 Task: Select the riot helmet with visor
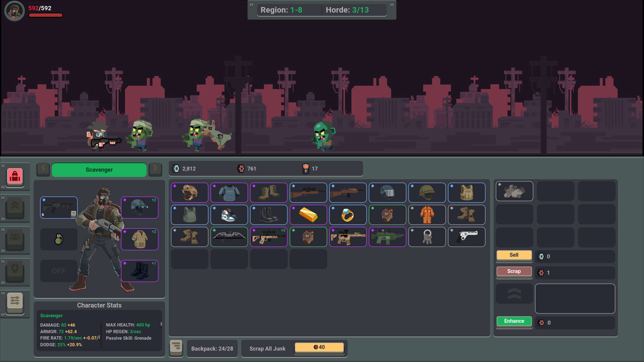tap(387, 193)
